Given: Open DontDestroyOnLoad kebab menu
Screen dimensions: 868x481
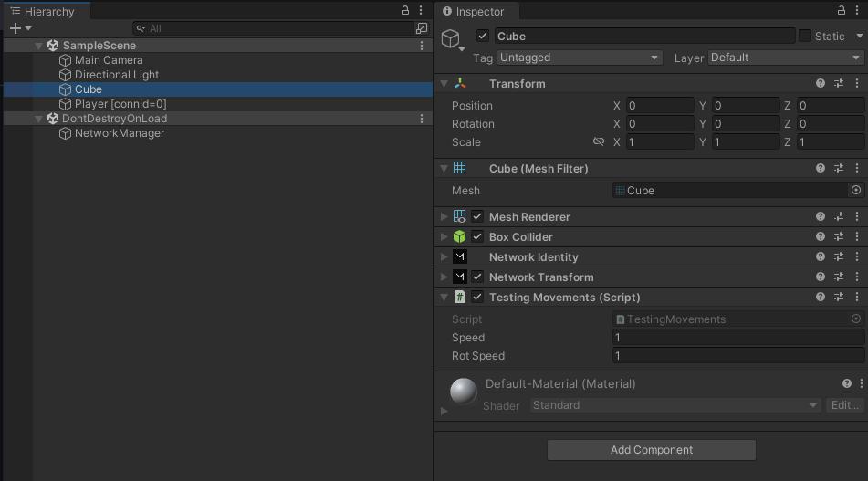Looking at the screenshot, I should tap(422, 119).
